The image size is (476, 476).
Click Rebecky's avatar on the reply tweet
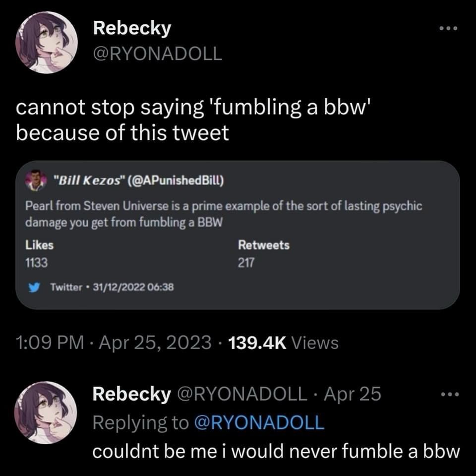tap(46, 413)
